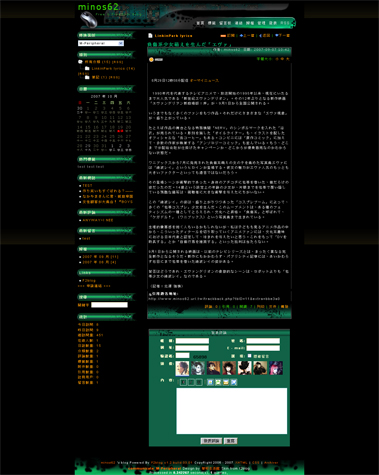Click the mouse logo image in header
Viewport: 379px width, 475px height.
pos(89,20)
